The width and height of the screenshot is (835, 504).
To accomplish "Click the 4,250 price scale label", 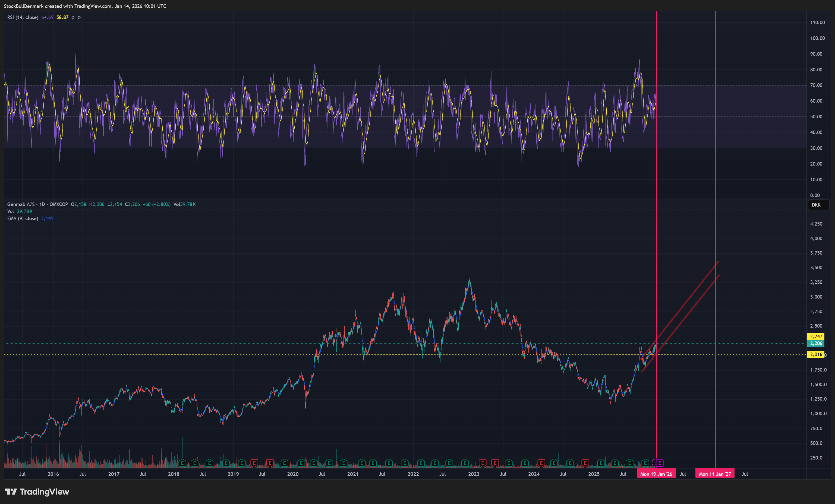I will click(x=816, y=224).
